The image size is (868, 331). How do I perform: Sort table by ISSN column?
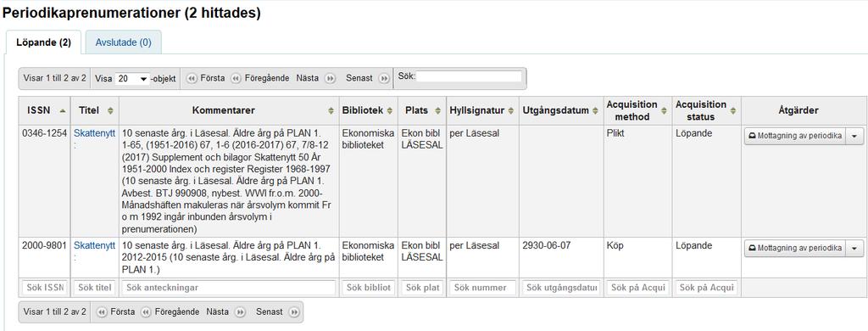click(x=44, y=110)
